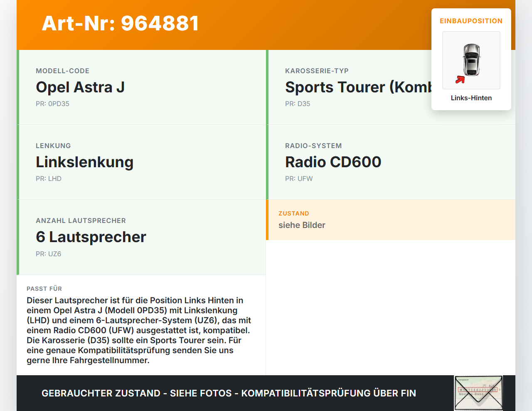Collapse the Karosserie-Typ card

coord(317,71)
